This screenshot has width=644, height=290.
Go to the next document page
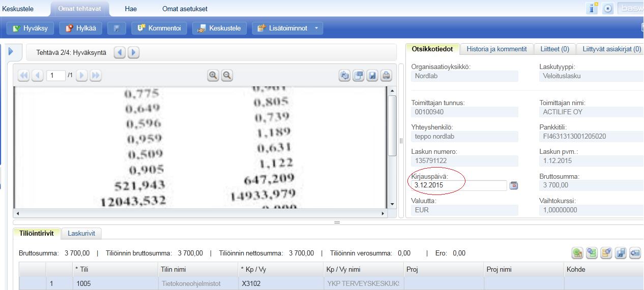click(x=81, y=76)
